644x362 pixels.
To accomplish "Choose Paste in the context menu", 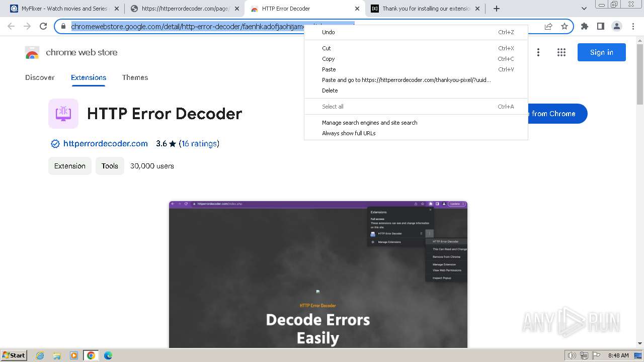I will coord(416,69).
